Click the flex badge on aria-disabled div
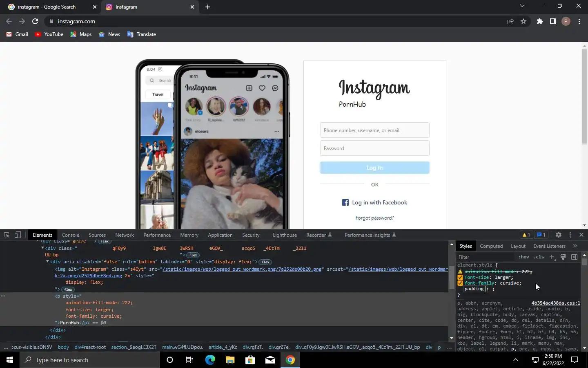 pyautogui.click(x=265, y=262)
